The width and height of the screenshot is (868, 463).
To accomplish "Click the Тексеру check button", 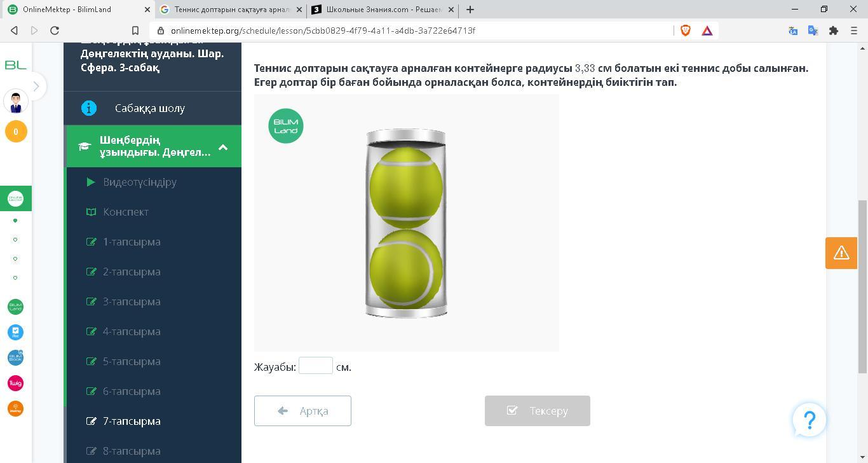I will pos(538,411).
